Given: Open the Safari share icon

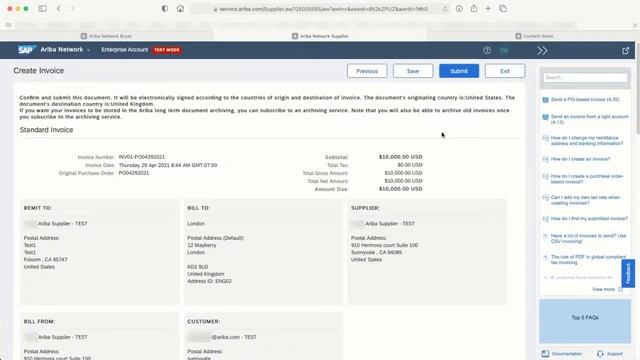Looking at the screenshot, I should click(x=473, y=9).
